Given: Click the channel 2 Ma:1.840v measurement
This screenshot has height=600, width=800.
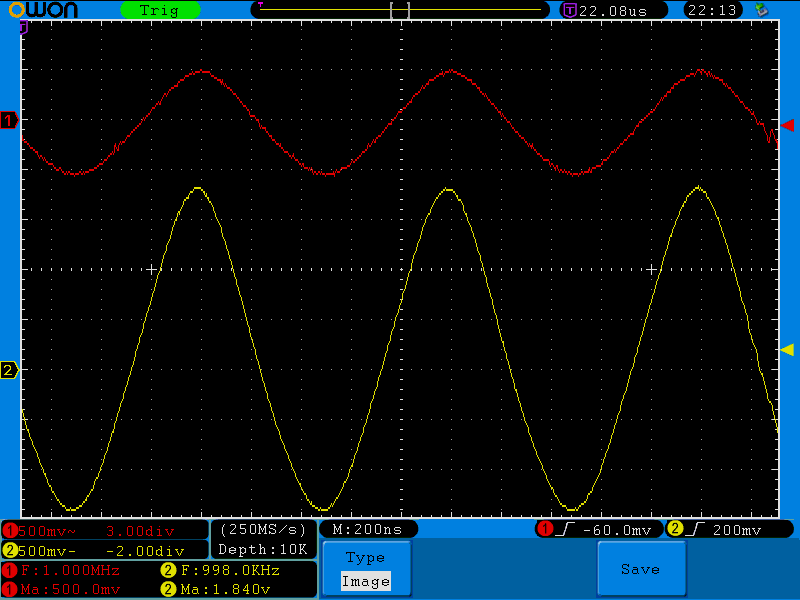Looking at the screenshot, I should pyautogui.click(x=226, y=589).
